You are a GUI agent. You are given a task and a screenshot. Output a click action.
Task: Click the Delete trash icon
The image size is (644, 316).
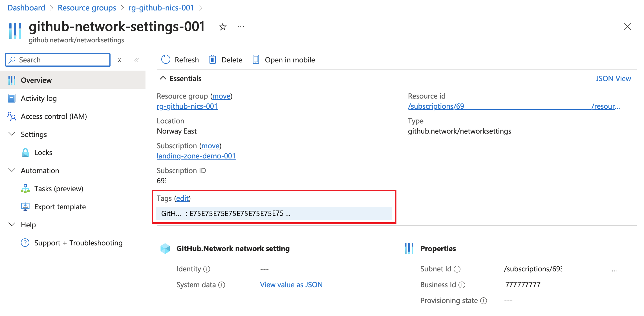point(213,60)
